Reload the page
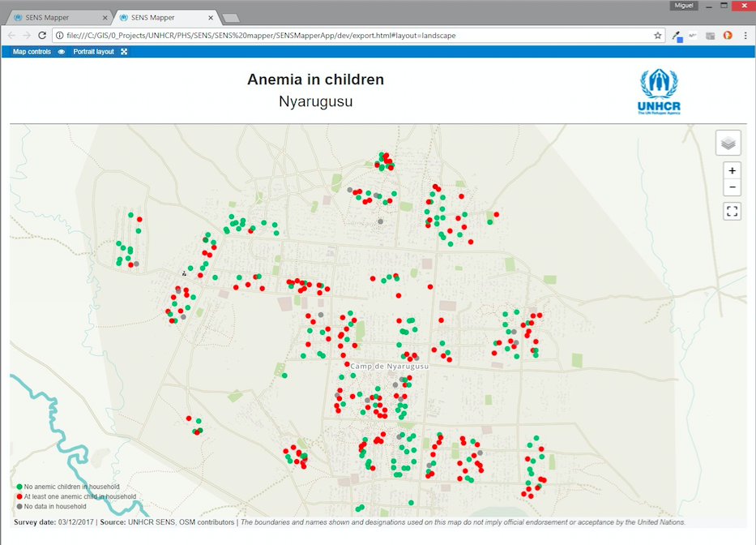 (x=42, y=36)
